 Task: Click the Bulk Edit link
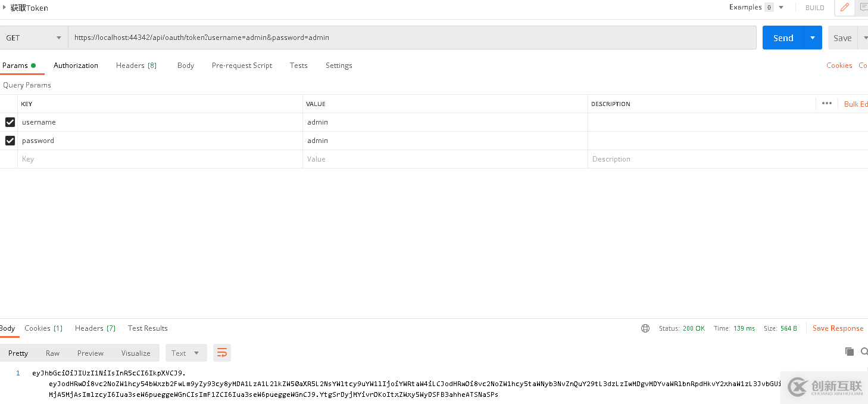(856, 104)
